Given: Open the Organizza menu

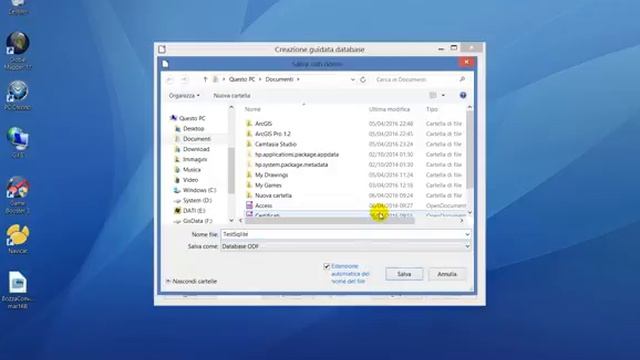Looking at the screenshot, I should (184, 96).
